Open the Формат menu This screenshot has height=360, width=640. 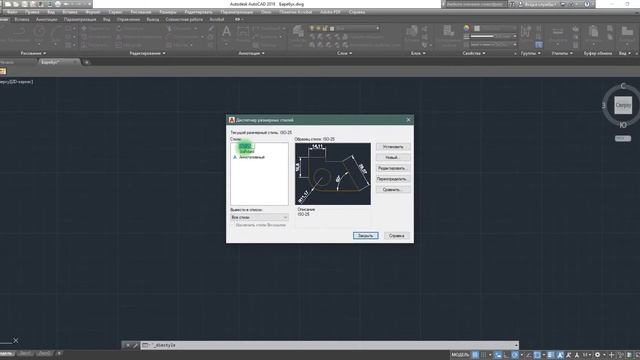pos(93,12)
